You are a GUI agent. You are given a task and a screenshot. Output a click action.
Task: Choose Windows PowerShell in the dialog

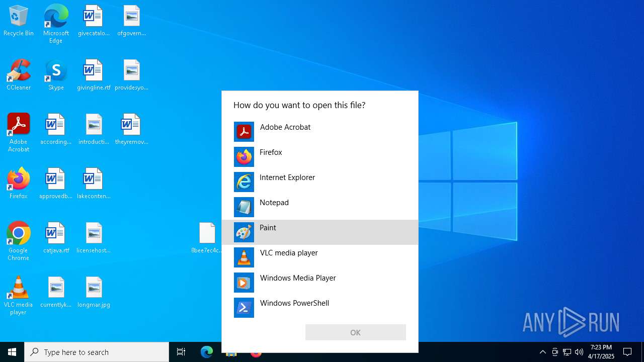[x=320, y=308]
